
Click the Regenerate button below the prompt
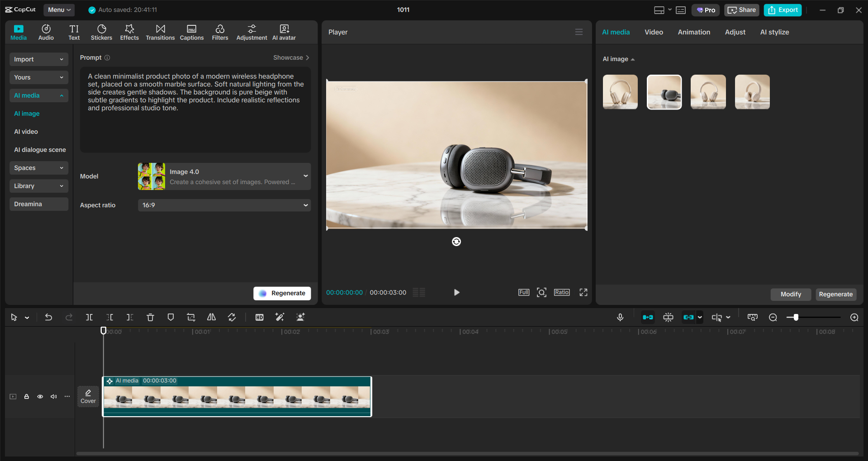click(282, 293)
